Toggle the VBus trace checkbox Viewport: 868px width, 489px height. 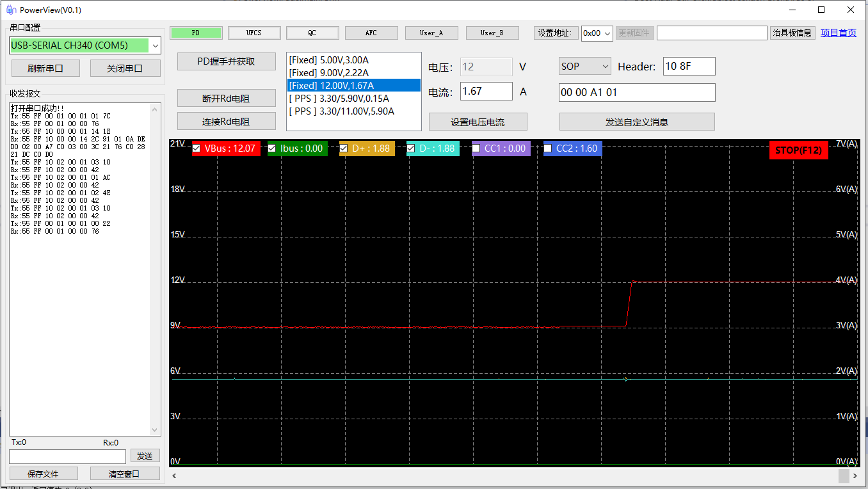click(197, 148)
